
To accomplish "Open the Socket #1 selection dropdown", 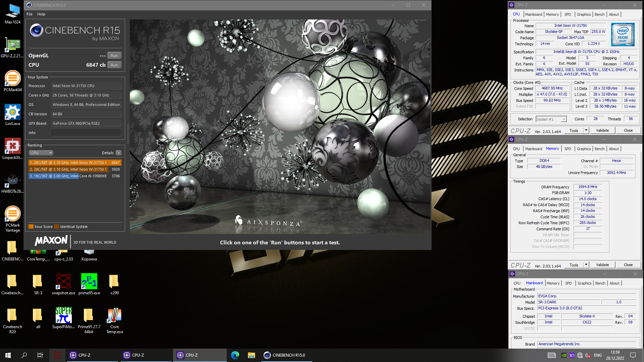I will [551, 119].
